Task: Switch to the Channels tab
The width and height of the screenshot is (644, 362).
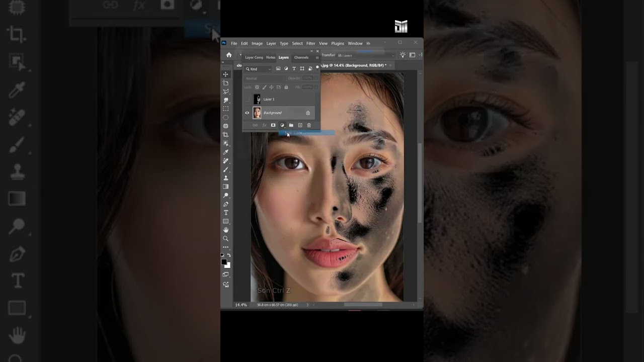Action: 301,57
